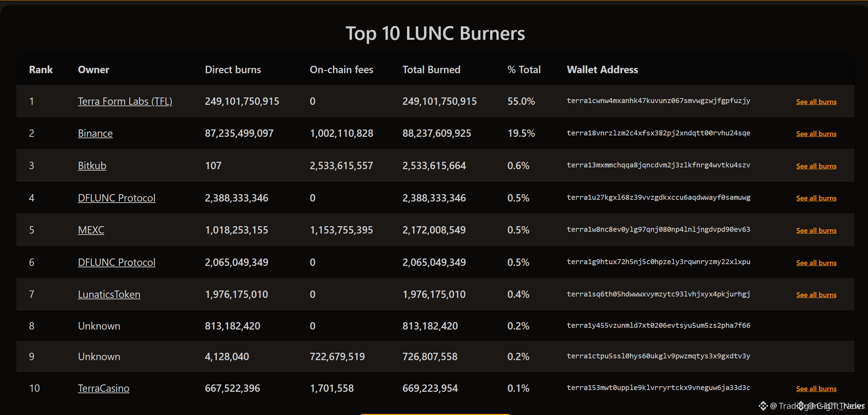
Task: Open the rank 4 DFLUNC Protocol link
Action: point(117,198)
